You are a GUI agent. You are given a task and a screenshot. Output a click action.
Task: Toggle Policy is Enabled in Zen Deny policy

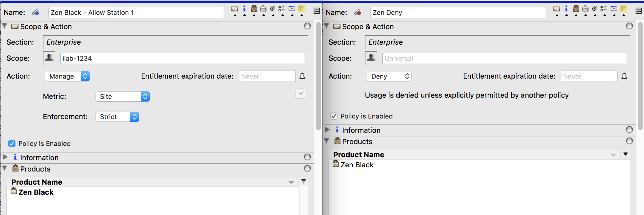(x=334, y=116)
